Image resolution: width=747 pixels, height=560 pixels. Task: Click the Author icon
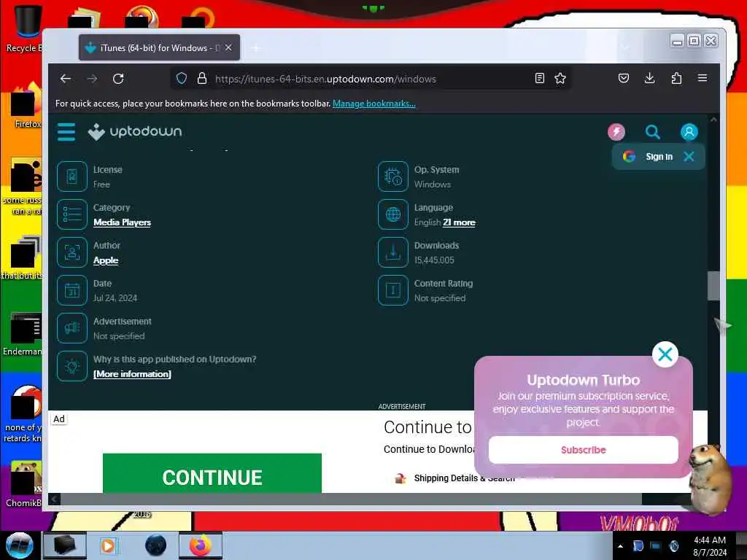tap(72, 252)
